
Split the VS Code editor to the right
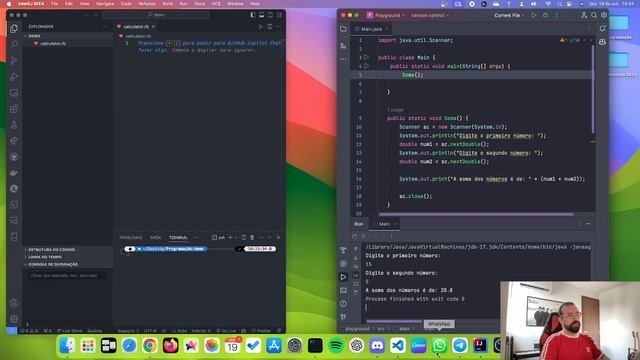270,27
